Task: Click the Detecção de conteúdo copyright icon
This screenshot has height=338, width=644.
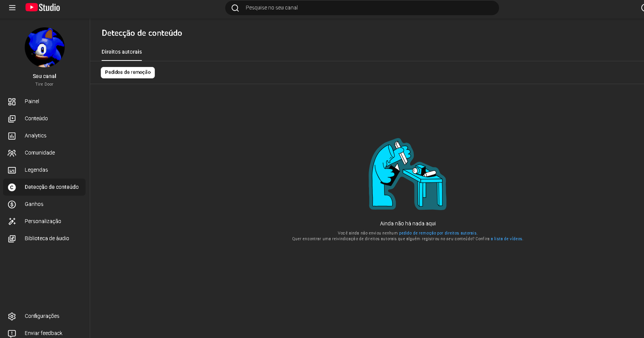Action: click(x=12, y=187)
